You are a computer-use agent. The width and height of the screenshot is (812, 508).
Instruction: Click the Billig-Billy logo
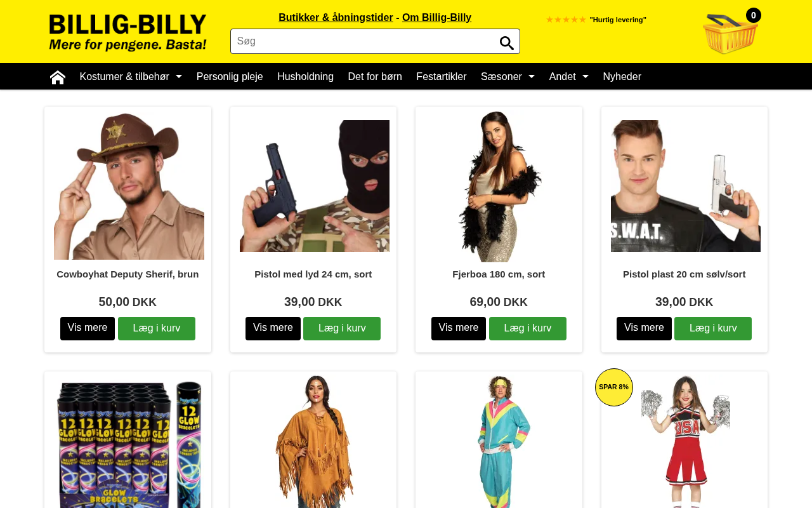tap(128, 32)
